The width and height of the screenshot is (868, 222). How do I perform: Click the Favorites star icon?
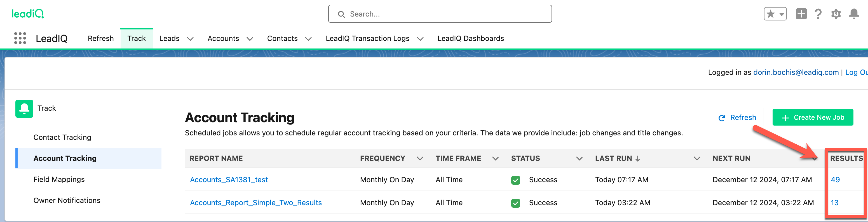point(770,14)
